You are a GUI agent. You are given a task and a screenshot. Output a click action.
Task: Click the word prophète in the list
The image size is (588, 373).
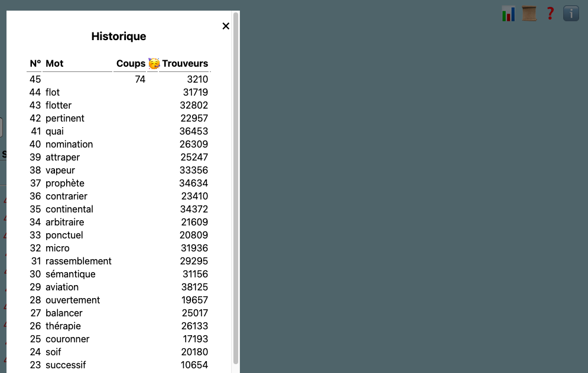[65, 183]
